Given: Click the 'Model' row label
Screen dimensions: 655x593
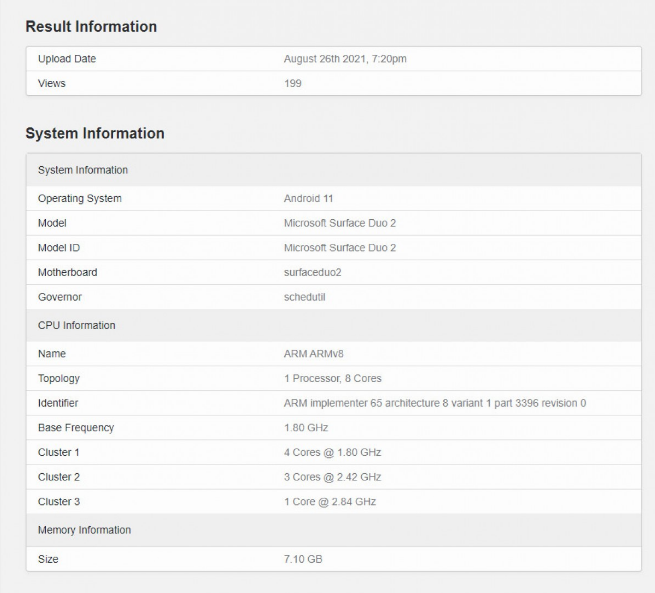Looking at the screenshot, I should tap(52, 223).
